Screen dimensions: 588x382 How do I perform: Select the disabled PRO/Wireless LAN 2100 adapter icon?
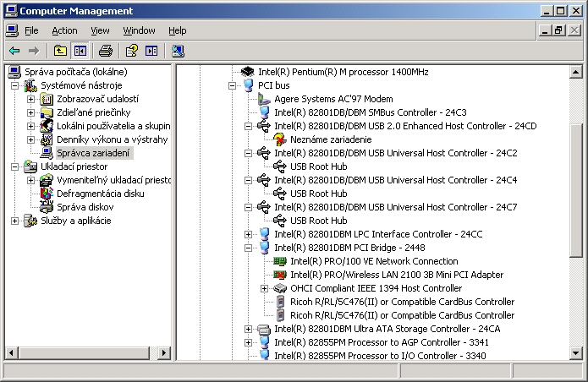click(280, 275)
